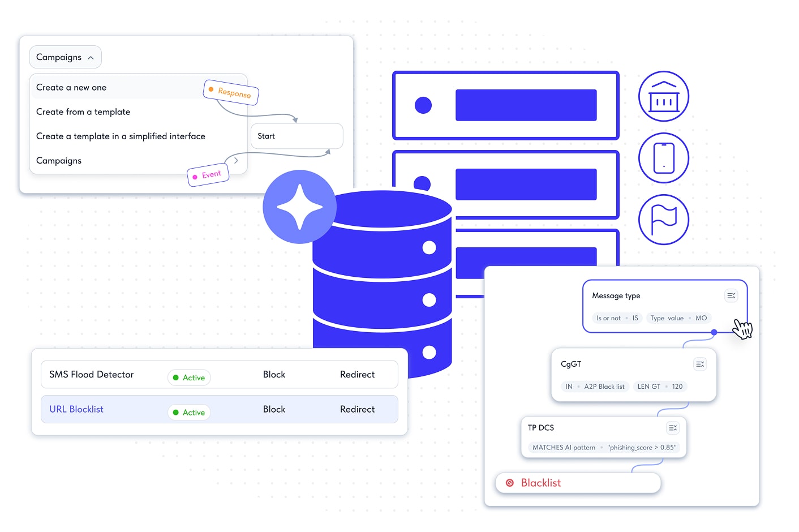Open the TP DCS node settings icon
This screenshot has width=799, height=532.
click(x=673, y=428)
